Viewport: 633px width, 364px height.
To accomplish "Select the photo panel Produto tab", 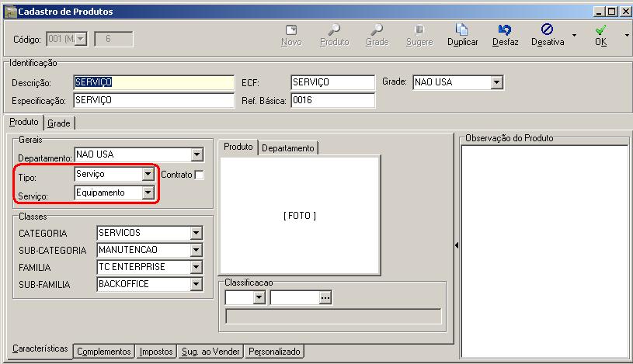I will (x=238, y=147).
